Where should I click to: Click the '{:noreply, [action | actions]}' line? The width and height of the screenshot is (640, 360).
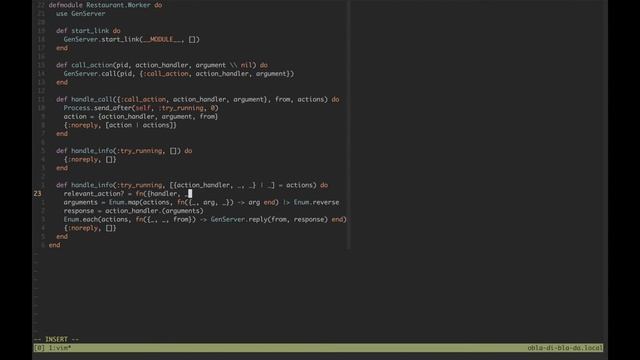(x=120, y=125)
